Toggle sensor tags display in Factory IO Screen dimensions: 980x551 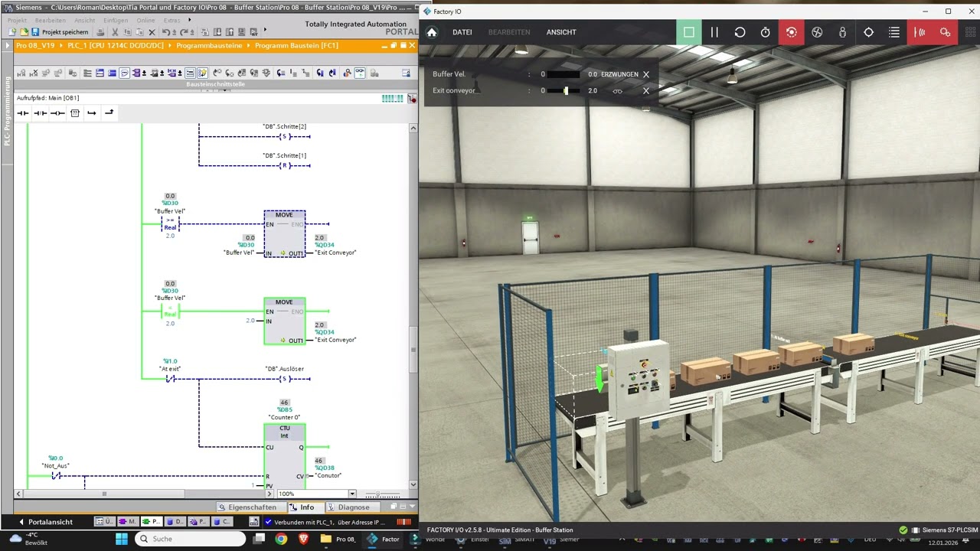920,32
